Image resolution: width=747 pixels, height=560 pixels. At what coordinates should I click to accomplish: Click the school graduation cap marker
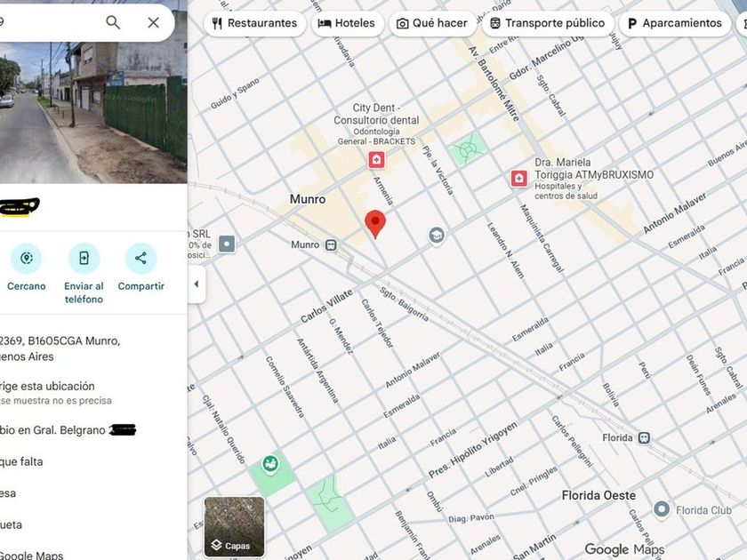pos(437,236)
